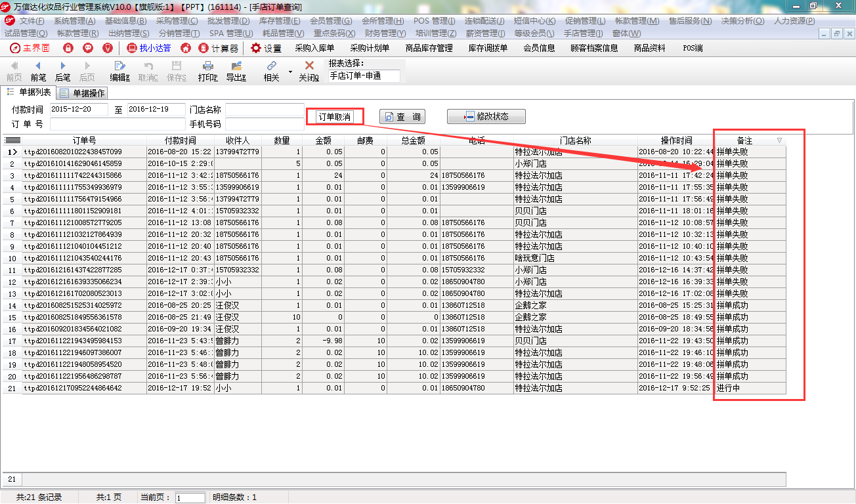Click the 修改状态 modify status button

(x=486, y=117)
